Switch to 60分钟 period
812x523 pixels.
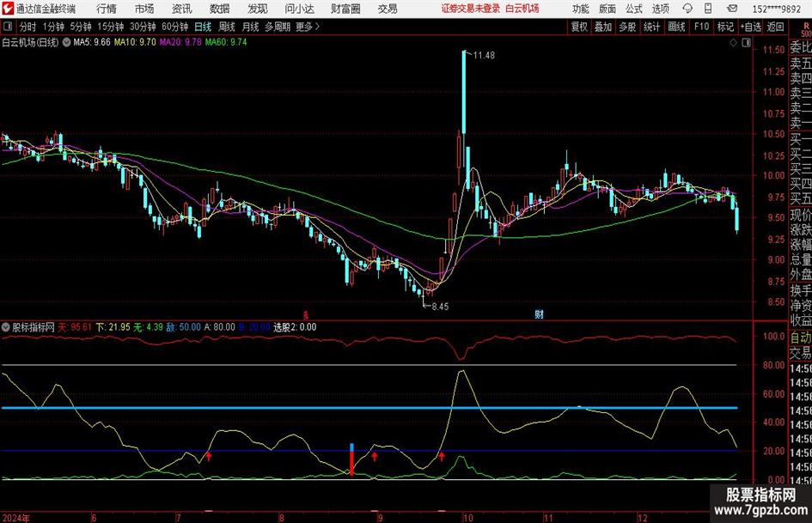175,27
